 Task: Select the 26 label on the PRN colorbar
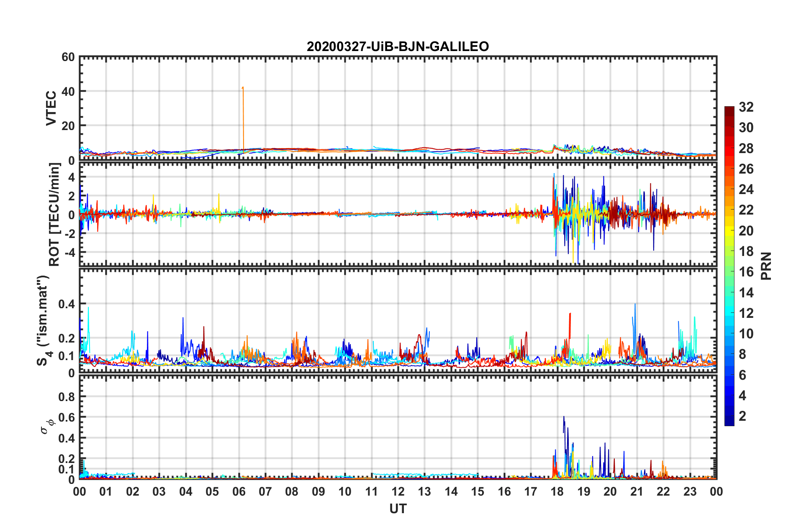pos(746,169)
